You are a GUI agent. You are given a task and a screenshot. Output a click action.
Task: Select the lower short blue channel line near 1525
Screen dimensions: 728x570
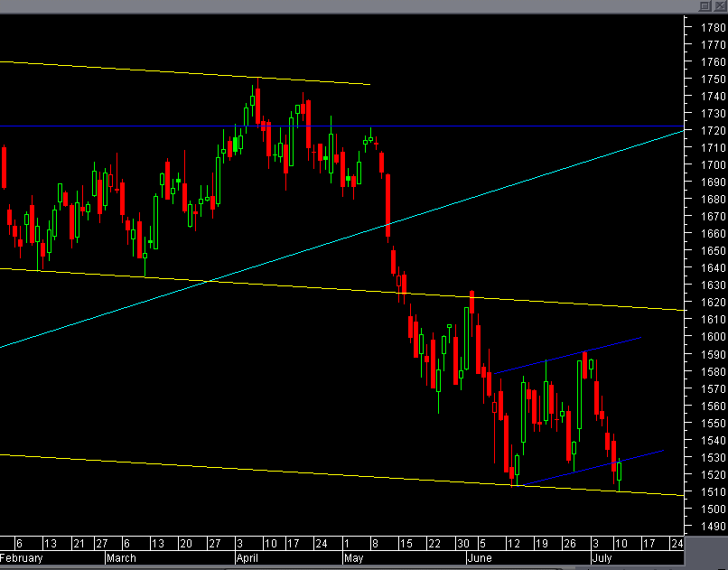[592, 468]
